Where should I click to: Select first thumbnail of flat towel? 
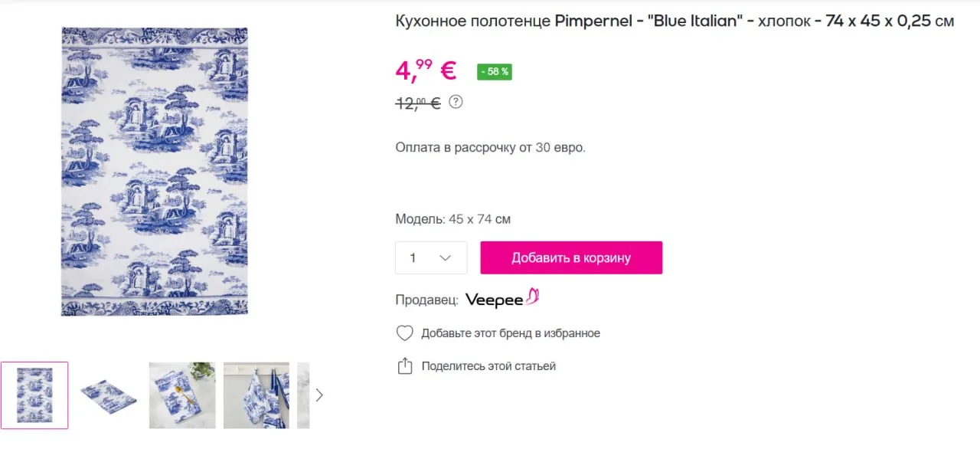pos(34,395)
